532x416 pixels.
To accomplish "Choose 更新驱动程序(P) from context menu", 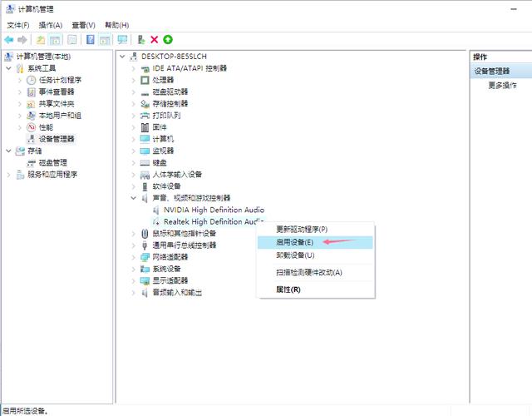I will click(x=316, y=230).
